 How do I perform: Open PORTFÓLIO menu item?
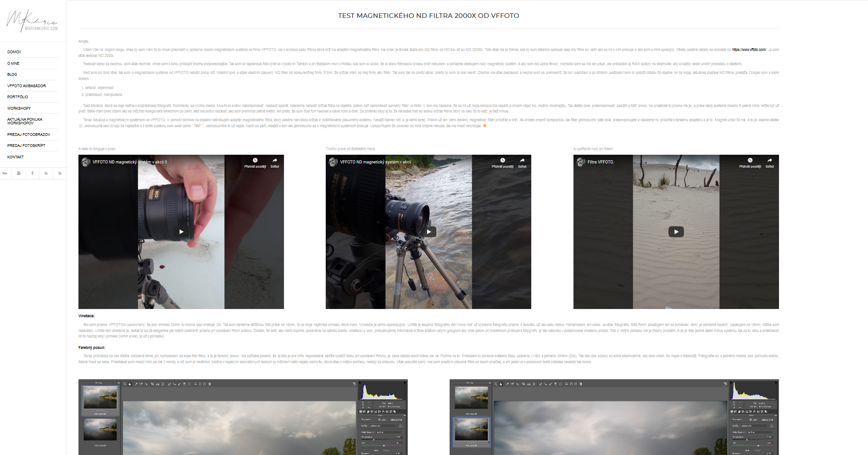point(18,97)
